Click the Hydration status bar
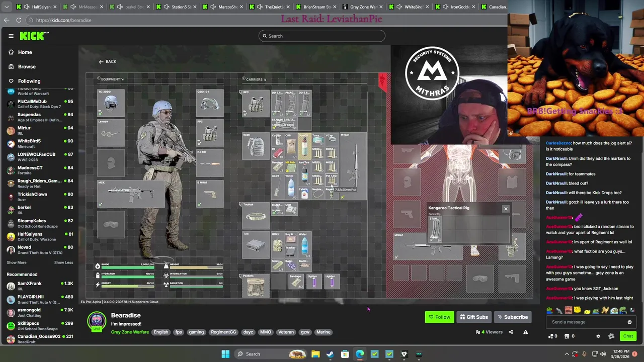Image resolution: width=644 pixels, height=362 pixels. [x=129, y=277]
